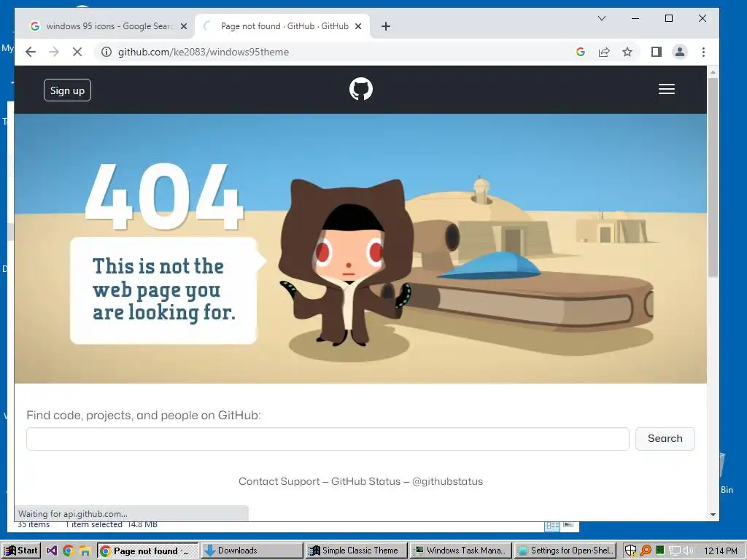Click the page vertical scrollbar thumb
This screenshot has height=560, width=747.
[x=713, y=177]
